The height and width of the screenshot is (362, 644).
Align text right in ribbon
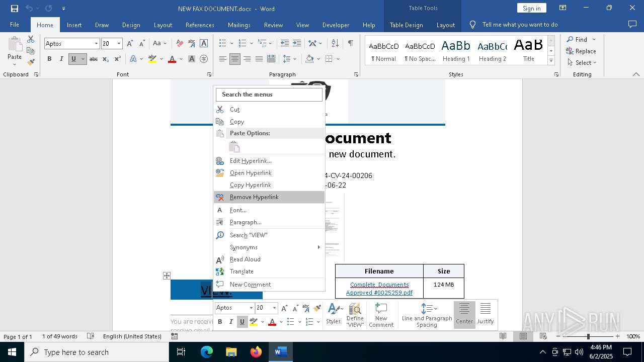pyautogui.click(x=247, y=59)
